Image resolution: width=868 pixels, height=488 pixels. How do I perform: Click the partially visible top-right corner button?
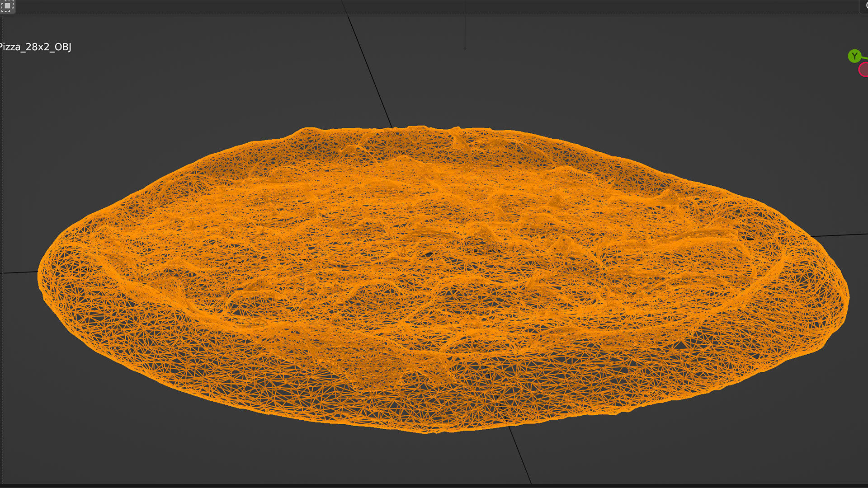coord(863,6)
